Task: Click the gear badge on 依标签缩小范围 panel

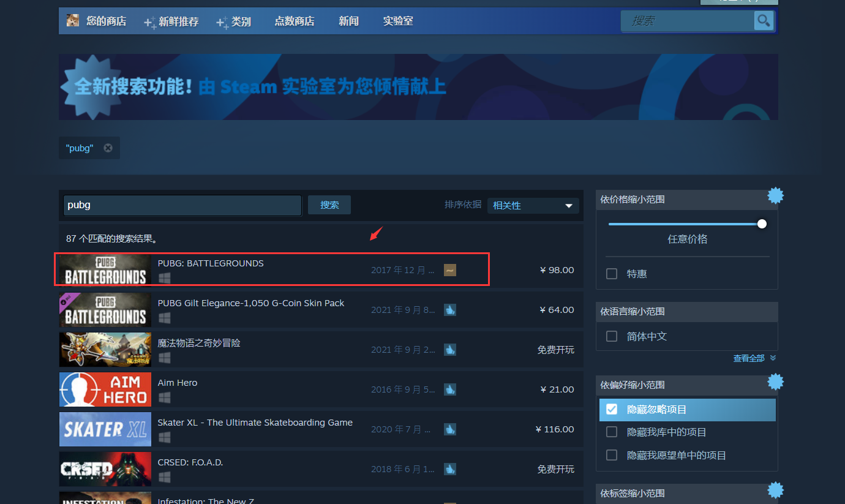Action: [x=776, y=490]
